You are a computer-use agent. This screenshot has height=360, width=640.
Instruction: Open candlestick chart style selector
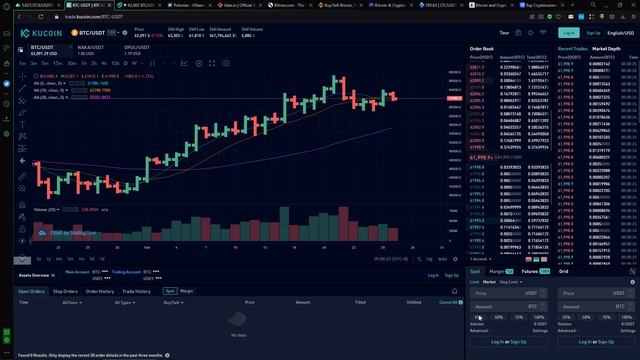coord(152,63)
